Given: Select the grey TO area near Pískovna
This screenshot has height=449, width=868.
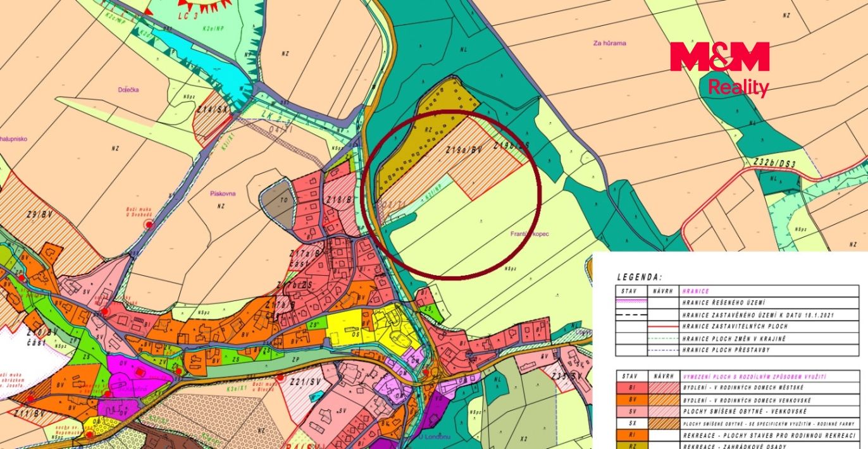Looking at the screenshot, I should tap(278, 204).
